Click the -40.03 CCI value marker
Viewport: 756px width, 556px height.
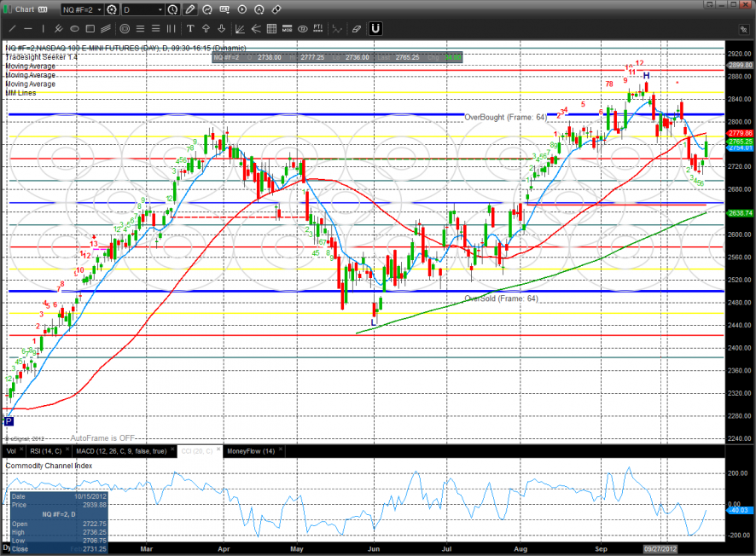[x=738, y=510]
